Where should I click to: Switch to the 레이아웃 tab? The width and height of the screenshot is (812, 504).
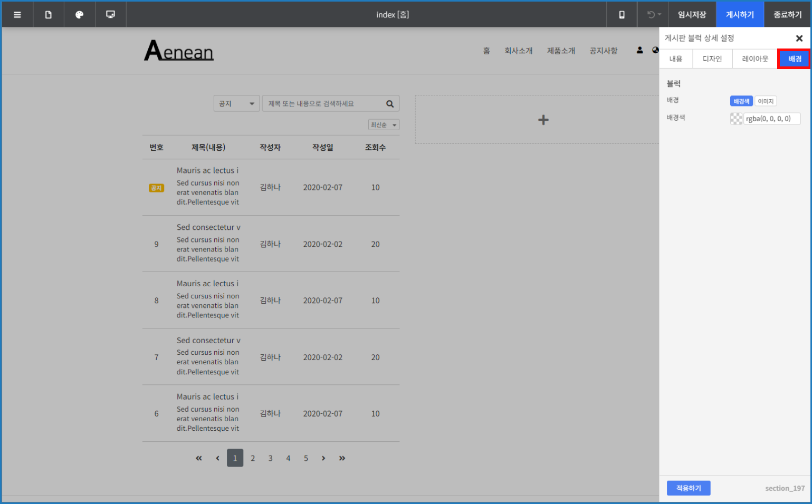tap(754, 59)
